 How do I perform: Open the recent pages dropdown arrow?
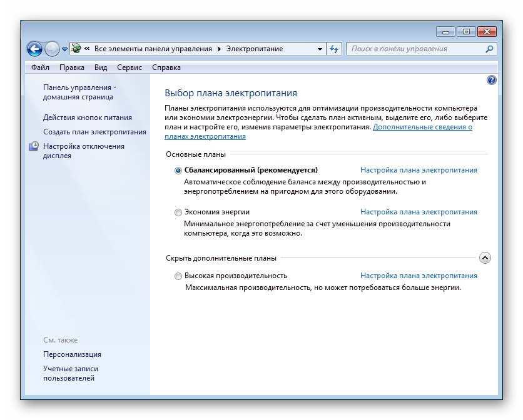coord(64,49)
